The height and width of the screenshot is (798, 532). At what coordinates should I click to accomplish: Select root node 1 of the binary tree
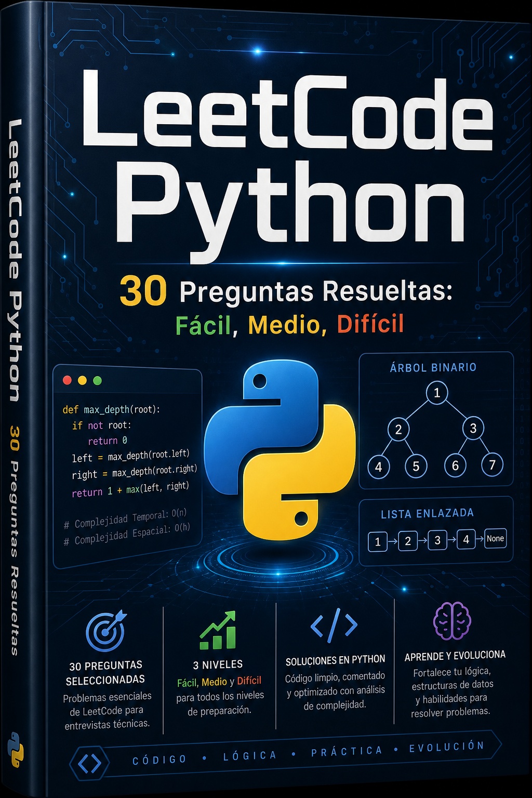[437, 393]
